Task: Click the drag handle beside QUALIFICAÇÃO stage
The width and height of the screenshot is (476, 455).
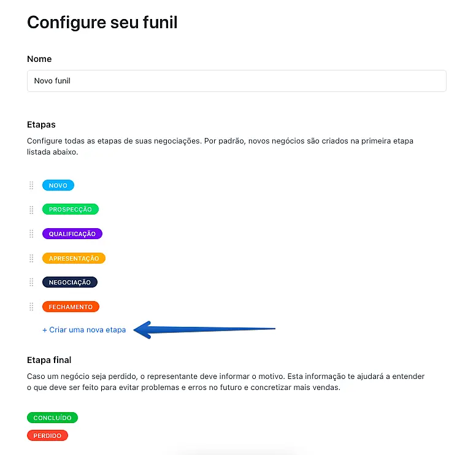Action: click(x=31, y=234)
